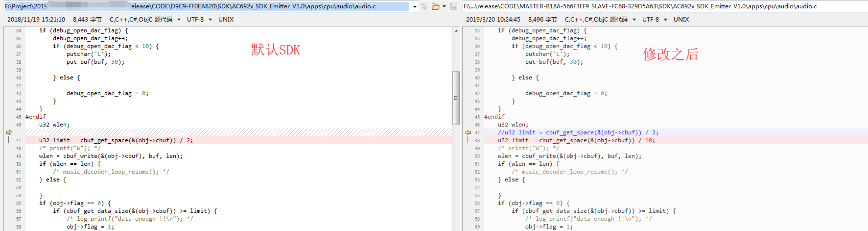Open left pane file format dropdown (C,C++,C#,ObjC)

coord(179,20)
